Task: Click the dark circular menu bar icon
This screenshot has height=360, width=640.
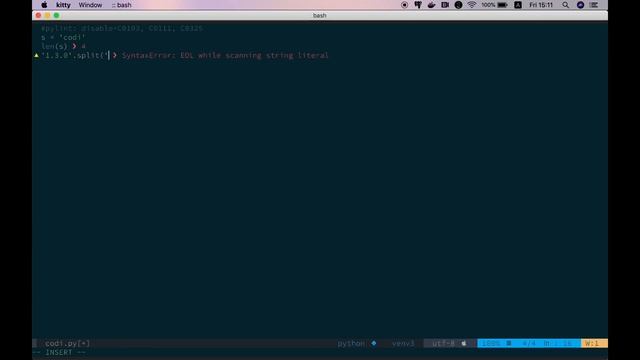Action: tap(458, 5)
